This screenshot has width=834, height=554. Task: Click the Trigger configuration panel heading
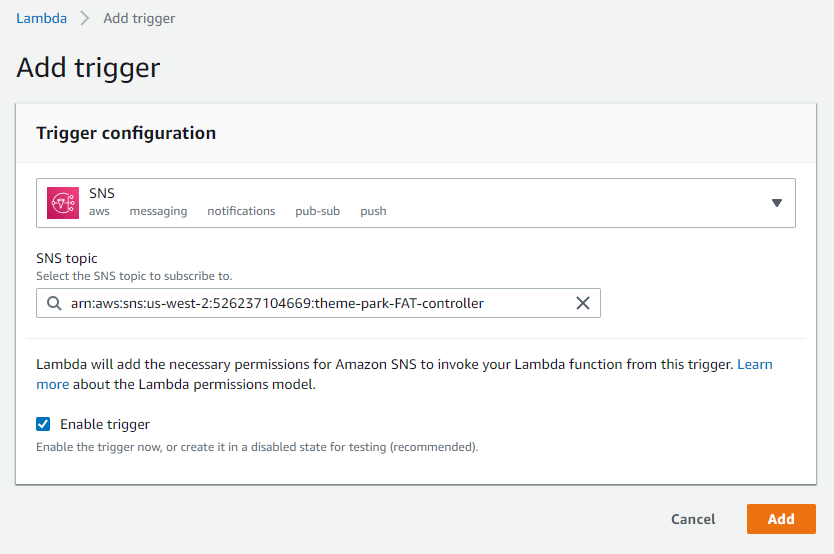pyautogui.click(x=126, y=133)
